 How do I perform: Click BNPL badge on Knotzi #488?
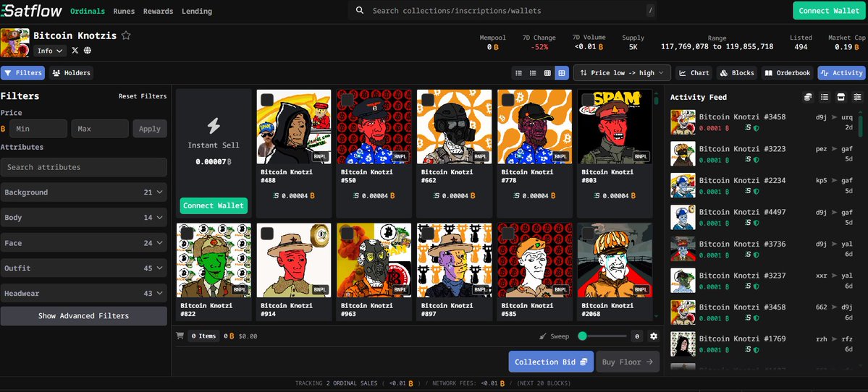click(x=321, y=157)
